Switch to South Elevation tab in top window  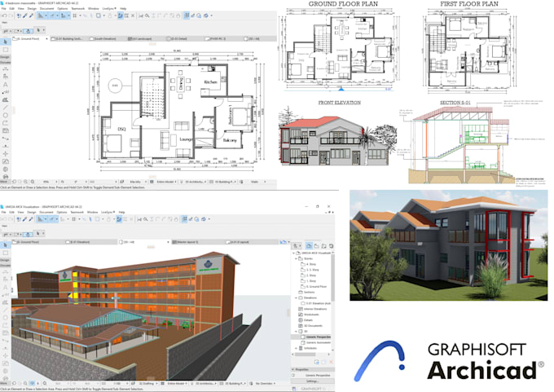pyautogui.click(x=105, y=38)
